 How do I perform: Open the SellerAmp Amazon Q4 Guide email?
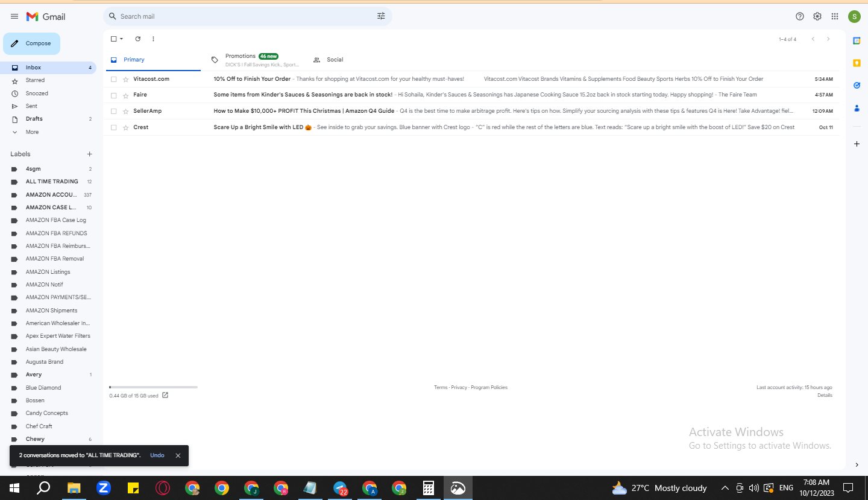pos(471,111)
